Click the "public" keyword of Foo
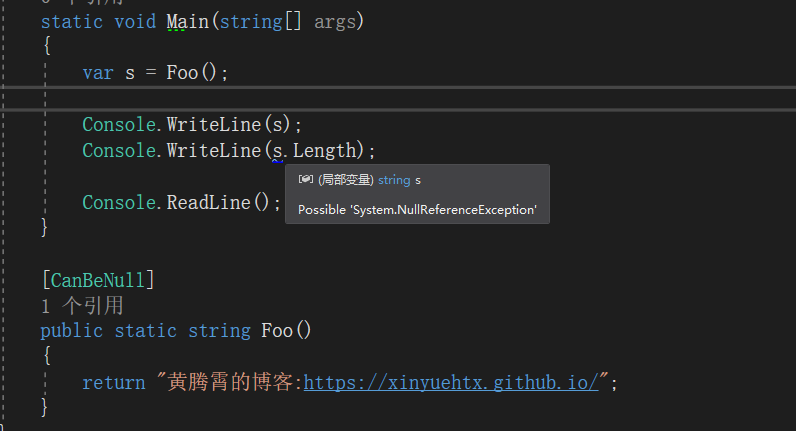Image resolution: width=796 pixels, height=431 pixels. (x=72, y=331)
